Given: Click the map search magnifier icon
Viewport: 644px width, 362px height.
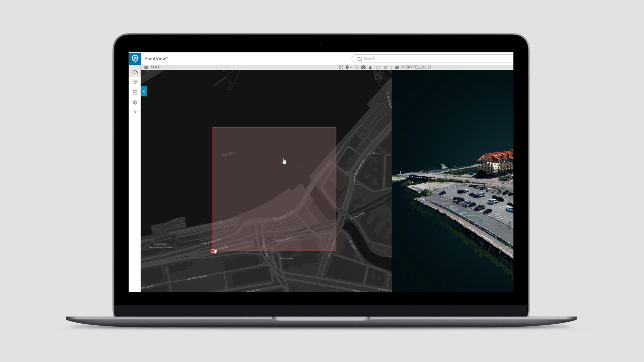Looking at the screenshot, I should (x=356, y=67).
